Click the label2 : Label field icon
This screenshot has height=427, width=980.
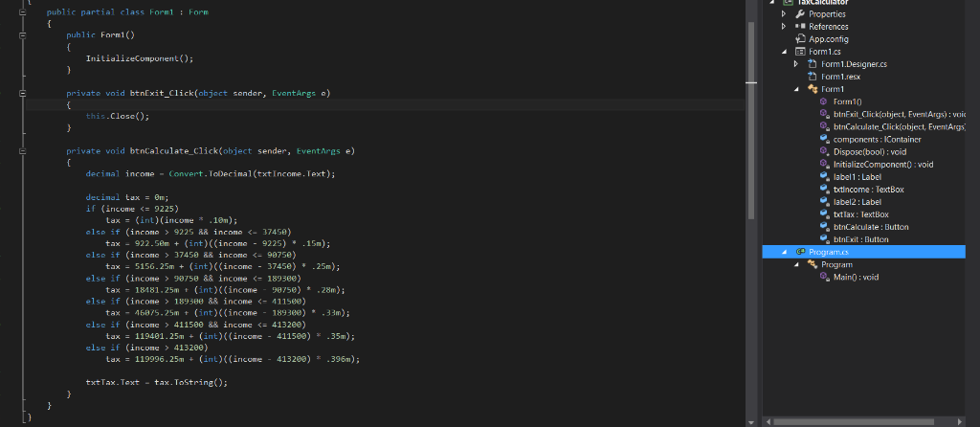tap(824, 201)
